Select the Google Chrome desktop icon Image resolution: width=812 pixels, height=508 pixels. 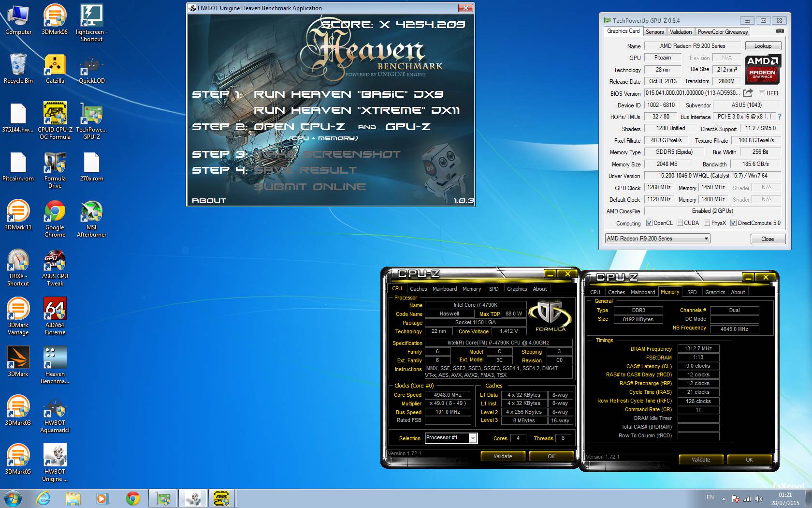pos(55,219)
